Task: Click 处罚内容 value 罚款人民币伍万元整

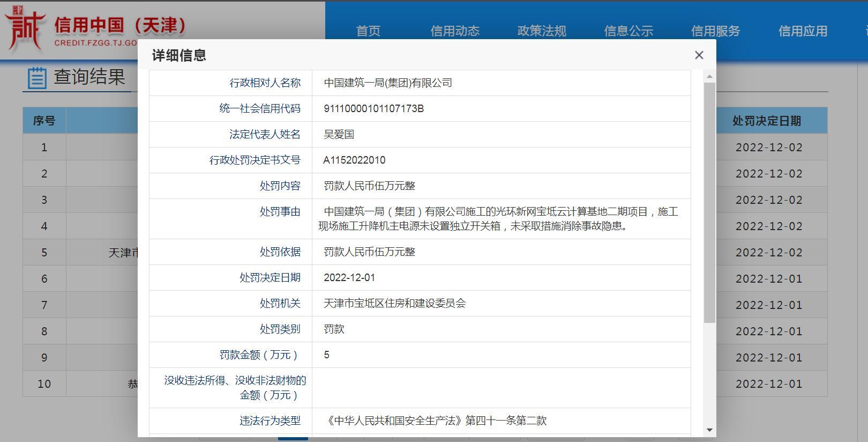Action: (x=369, y=186)
